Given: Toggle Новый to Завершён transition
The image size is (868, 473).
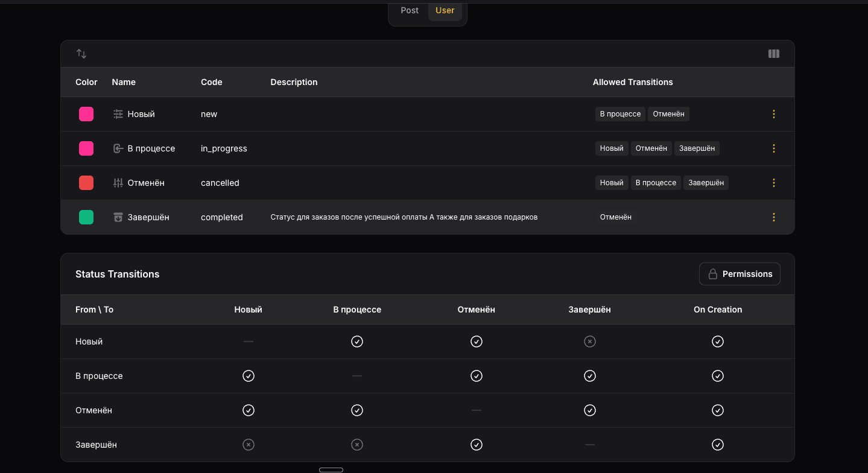Looking at the screenshot, I should pos(590,341).
